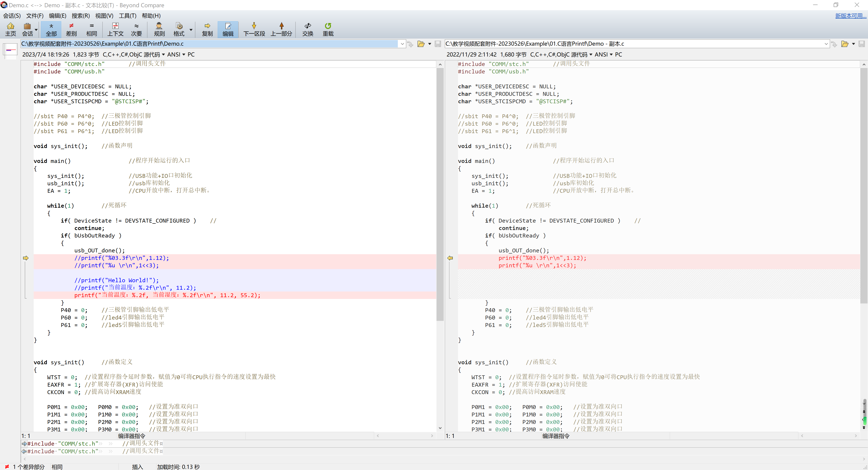The image size is (868, 470).
Task: Click the right detail-line arrow icon at bottom
Action: point(24,451)
